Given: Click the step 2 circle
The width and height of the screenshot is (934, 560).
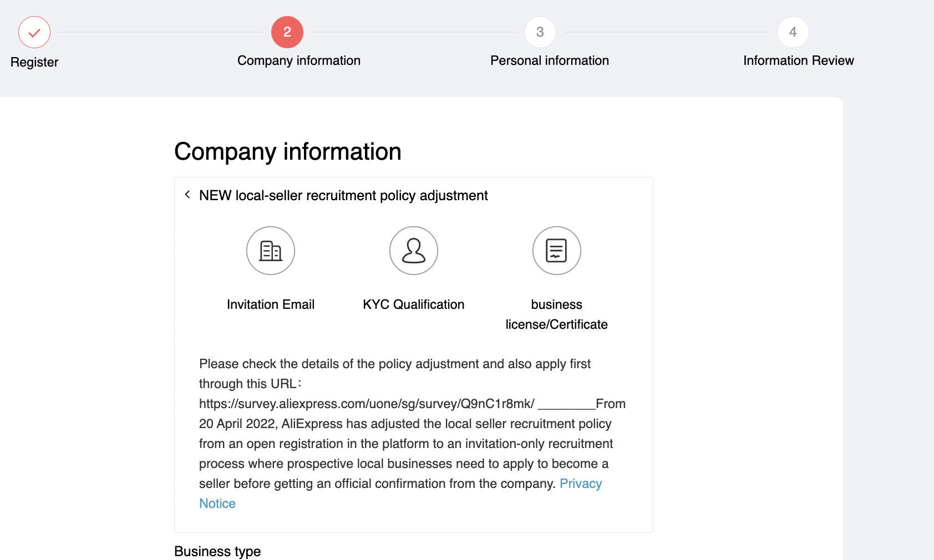Looking at the screenshot, I should click(287, 32).
